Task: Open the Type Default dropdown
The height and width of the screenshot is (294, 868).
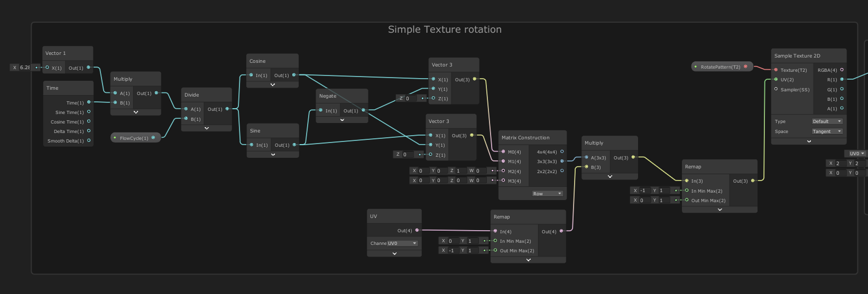Action: click(827, 121)
